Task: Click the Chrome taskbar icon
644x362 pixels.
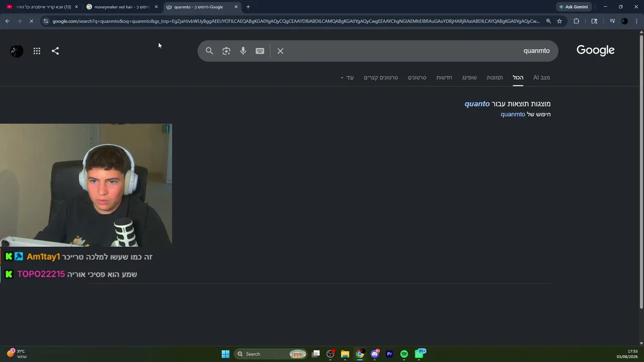Action: click(x=360, y=354)
